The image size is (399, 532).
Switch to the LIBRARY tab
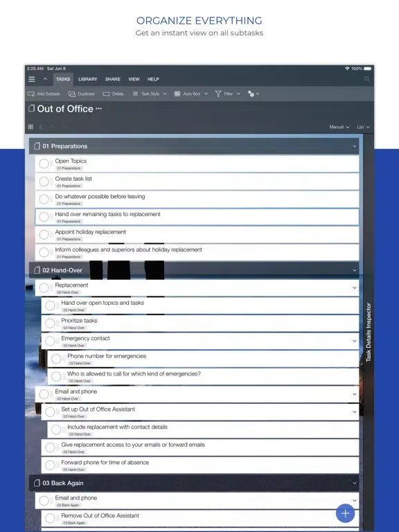(x=88, y=79)
